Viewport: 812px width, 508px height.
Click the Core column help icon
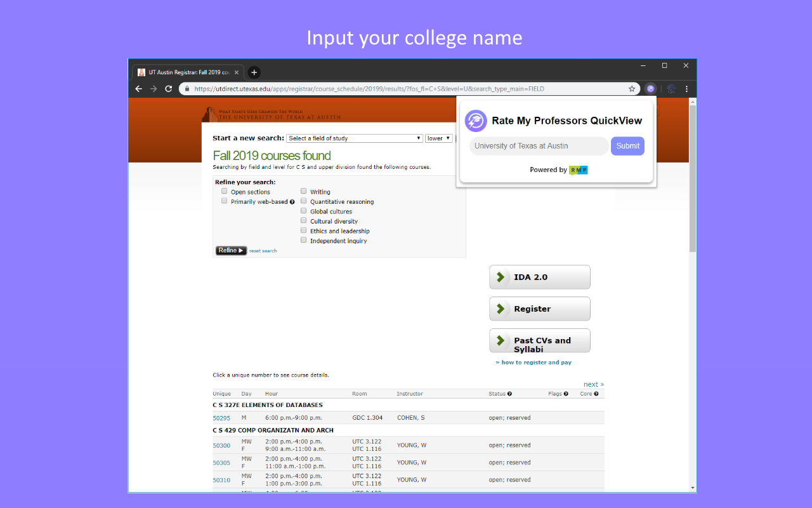596,394
